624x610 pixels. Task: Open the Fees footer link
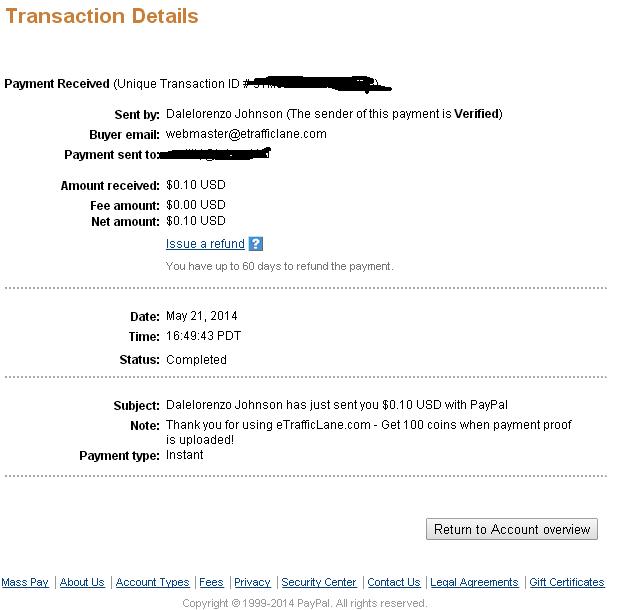(211, 582)
